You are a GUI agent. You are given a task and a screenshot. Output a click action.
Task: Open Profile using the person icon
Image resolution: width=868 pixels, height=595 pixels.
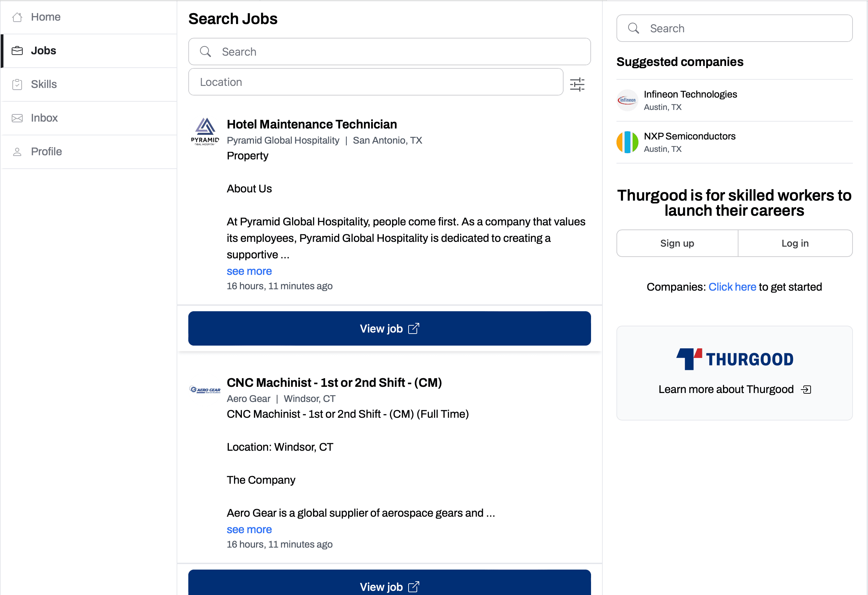[x=17, y=151]
